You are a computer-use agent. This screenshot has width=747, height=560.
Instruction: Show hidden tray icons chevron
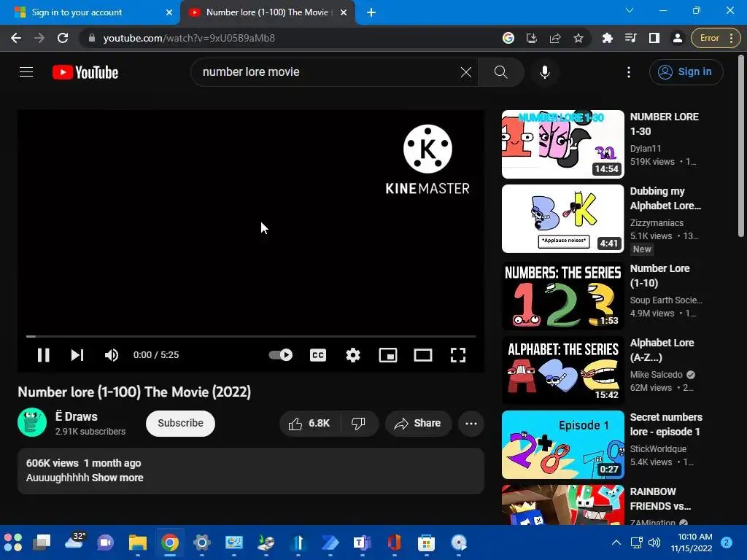[x=616, y=542]
